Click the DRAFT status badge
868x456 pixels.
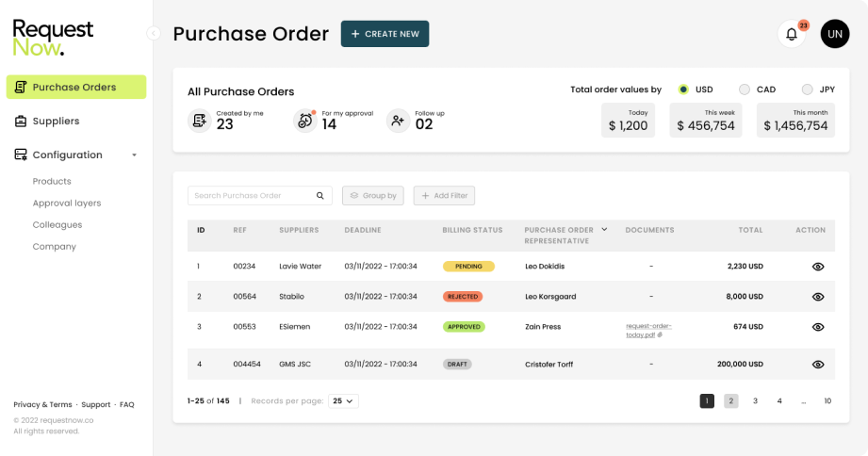(x=457, y=364)
